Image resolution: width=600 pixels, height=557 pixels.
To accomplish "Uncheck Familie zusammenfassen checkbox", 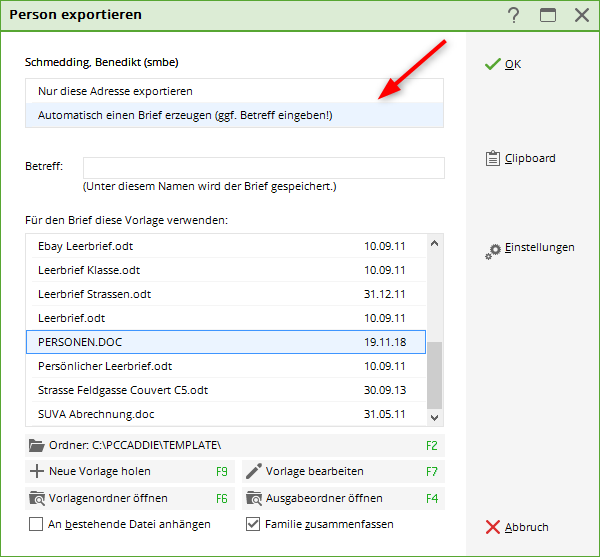I will click(x=253, y=524).
